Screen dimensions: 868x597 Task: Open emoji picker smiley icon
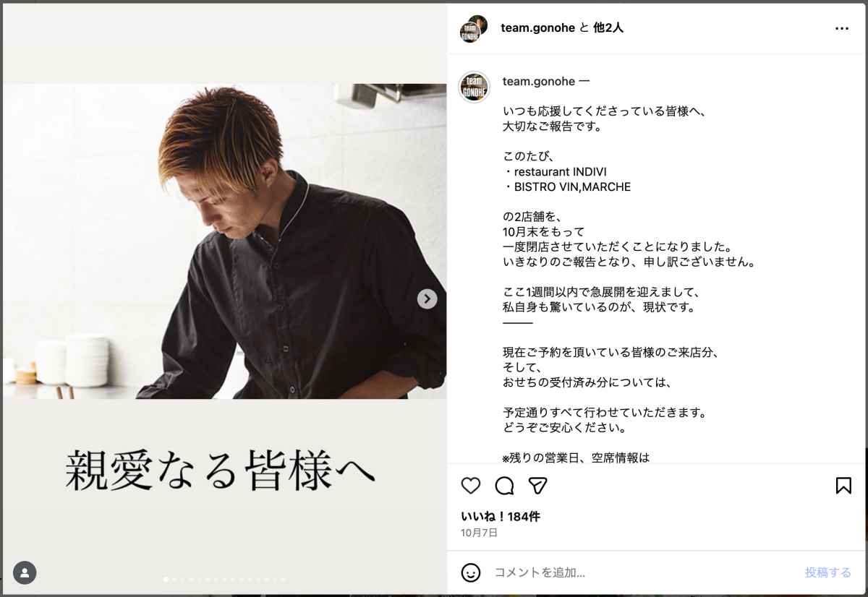pos(471,572)
